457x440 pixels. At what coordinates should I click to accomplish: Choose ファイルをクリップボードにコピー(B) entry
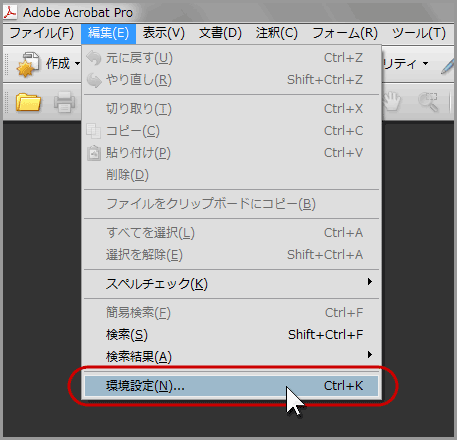(232, 204)
